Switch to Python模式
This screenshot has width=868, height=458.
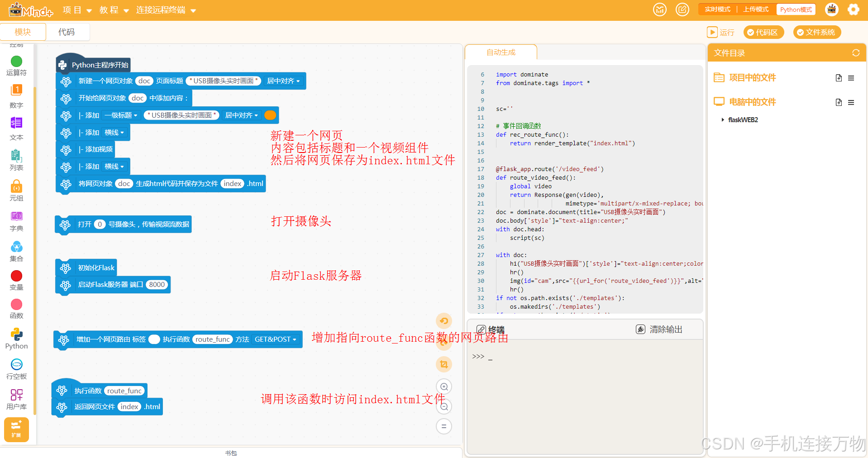pyautogui.click(x=796, y=10)
